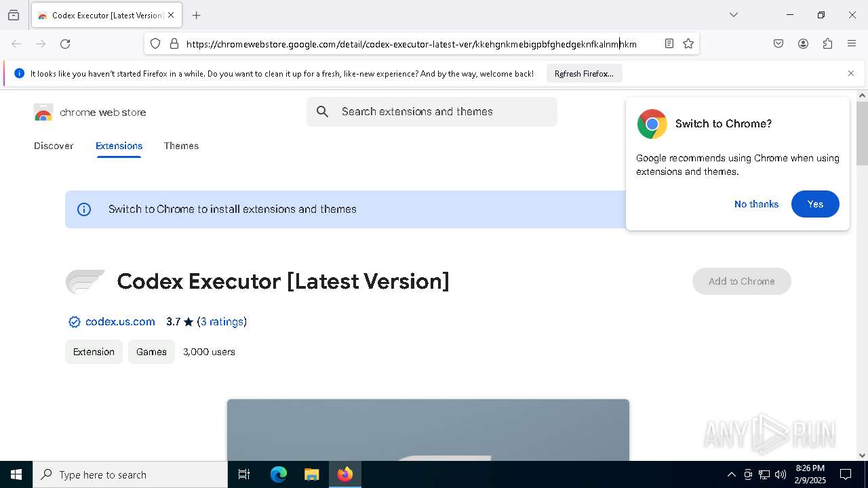This screenshot has height=488, width=868.
Task: Open the Themes tab
Action: (181, 146)
